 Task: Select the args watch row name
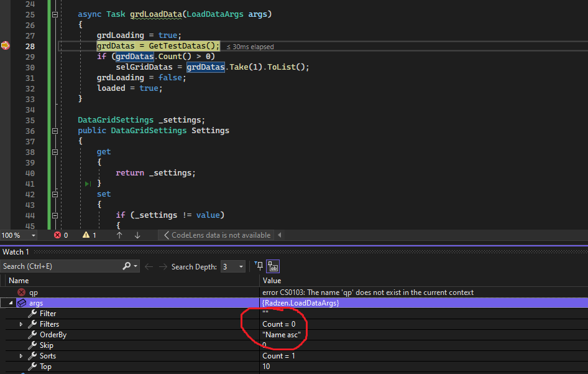pyautogui.click(x=36, y=303)
